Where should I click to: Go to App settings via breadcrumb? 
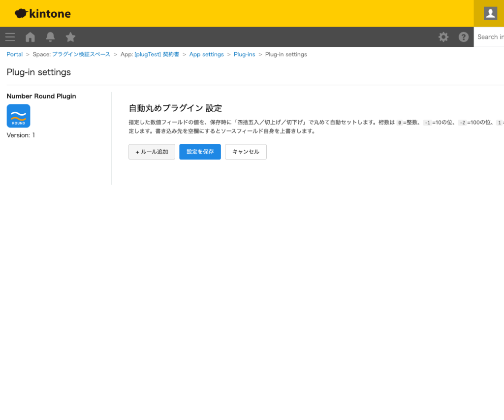pos(206,54)
